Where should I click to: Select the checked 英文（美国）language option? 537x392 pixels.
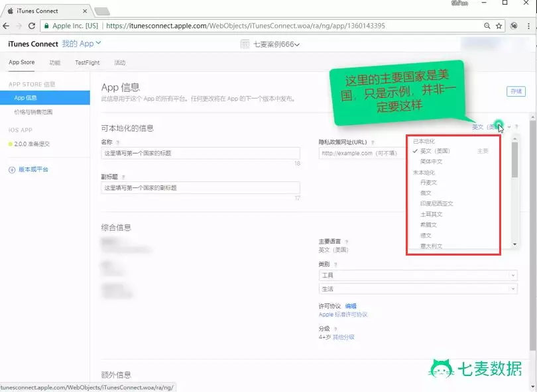[435, 151]
